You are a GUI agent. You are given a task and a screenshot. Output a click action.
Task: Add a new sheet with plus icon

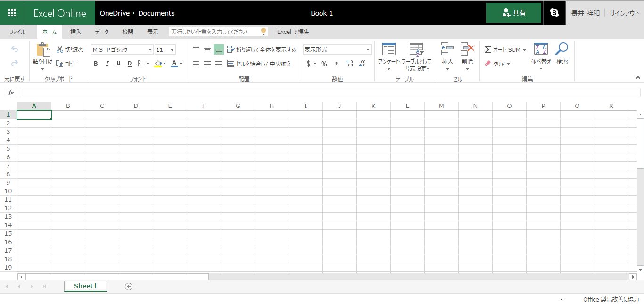click(129, 286)
